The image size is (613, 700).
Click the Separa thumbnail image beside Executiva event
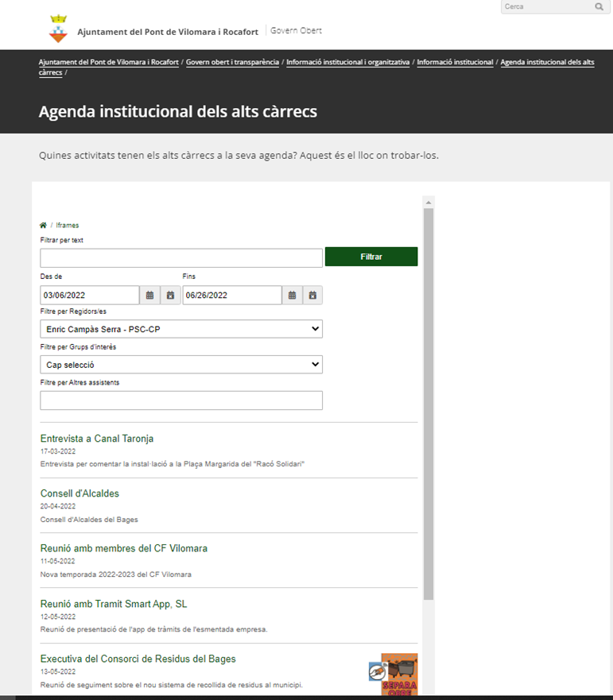[x=393, y=674]
